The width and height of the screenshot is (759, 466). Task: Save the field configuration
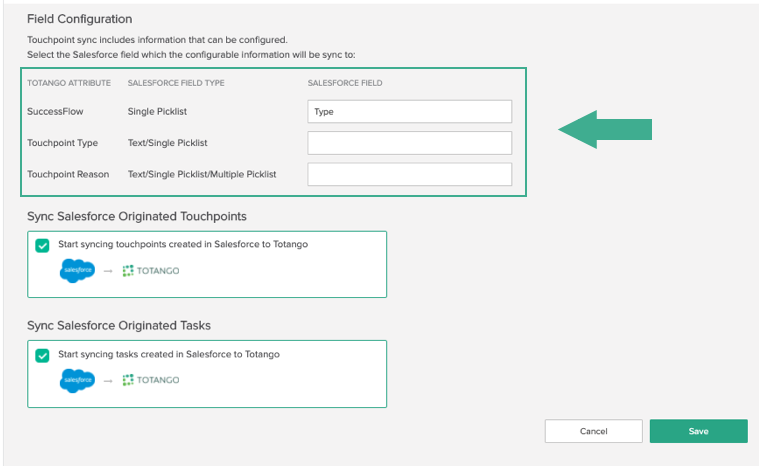(x=698, y=431)
